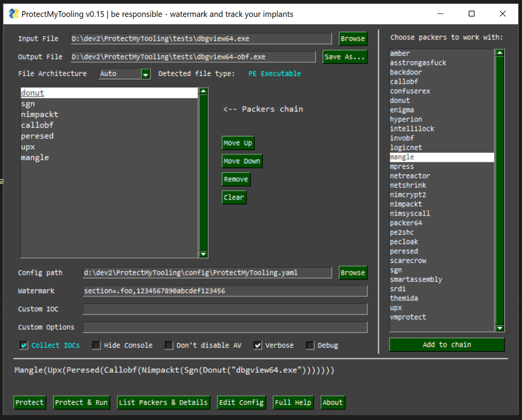Click the Move Down button
522x420 pixels.
(x=242, y=161)
